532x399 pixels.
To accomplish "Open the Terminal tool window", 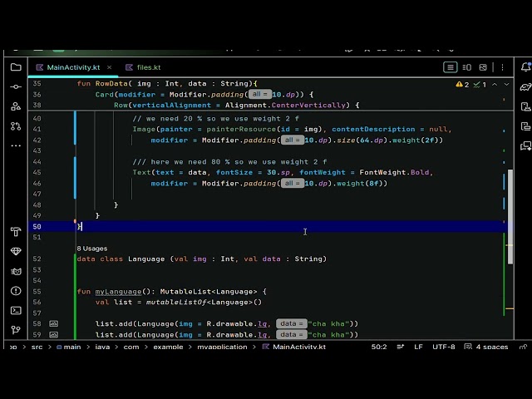I will coord(16,310).
